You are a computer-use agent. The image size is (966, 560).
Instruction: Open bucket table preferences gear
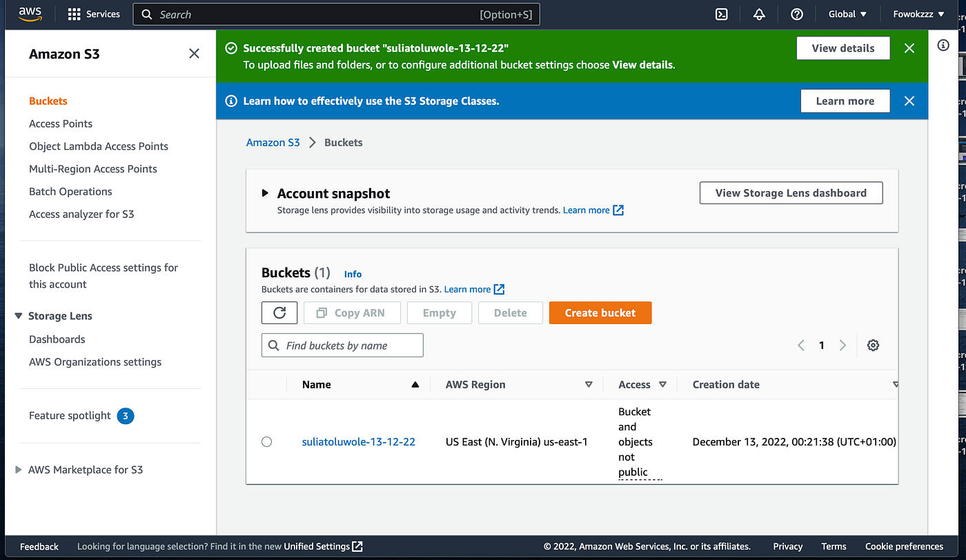coord(873,346)
